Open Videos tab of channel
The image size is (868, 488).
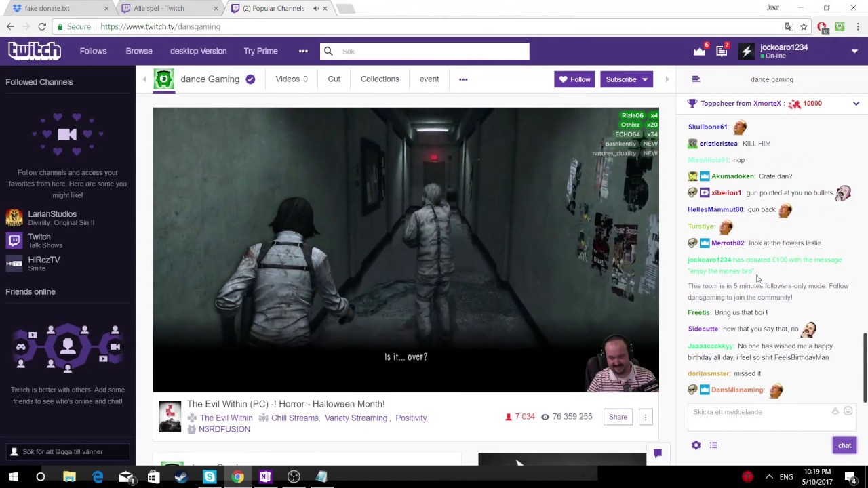click(x=291, y=79)
